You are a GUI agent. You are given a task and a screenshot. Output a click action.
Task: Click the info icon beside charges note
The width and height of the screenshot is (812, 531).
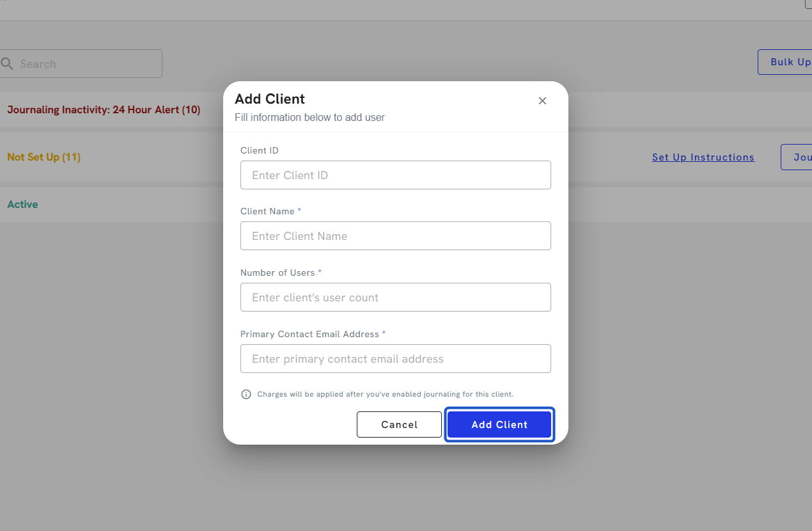(246, 394)
